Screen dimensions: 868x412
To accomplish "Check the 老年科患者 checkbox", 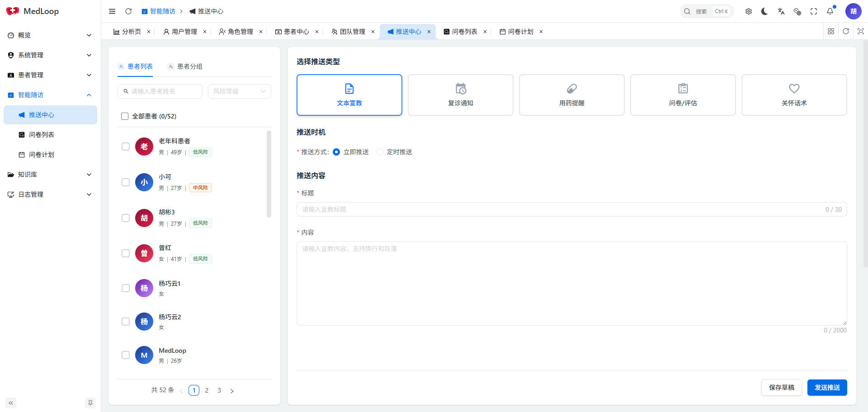I will click(126, 147).
